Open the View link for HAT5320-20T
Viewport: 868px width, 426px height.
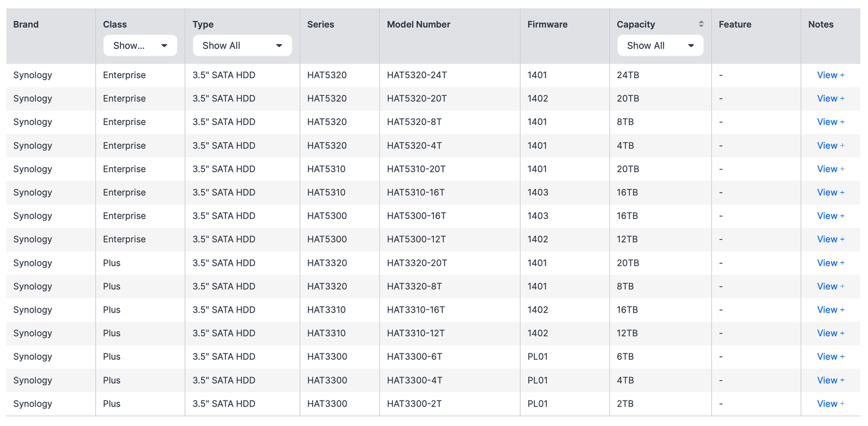click(831, 98)
